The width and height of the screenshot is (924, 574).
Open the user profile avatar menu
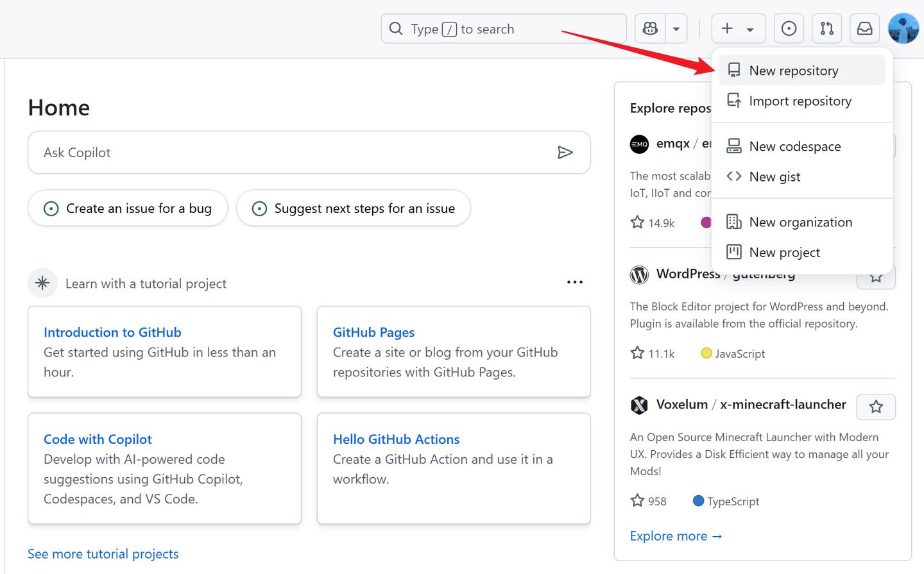[903, 29]
